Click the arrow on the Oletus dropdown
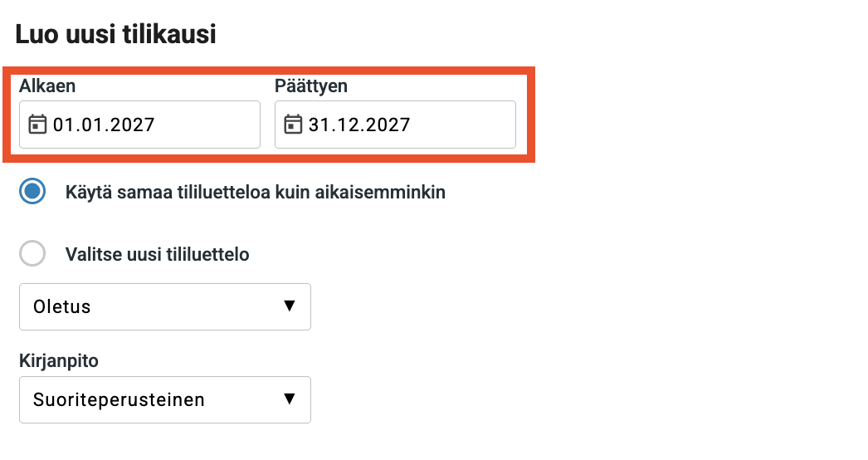 pyautogui.click(x=289, y=306)
